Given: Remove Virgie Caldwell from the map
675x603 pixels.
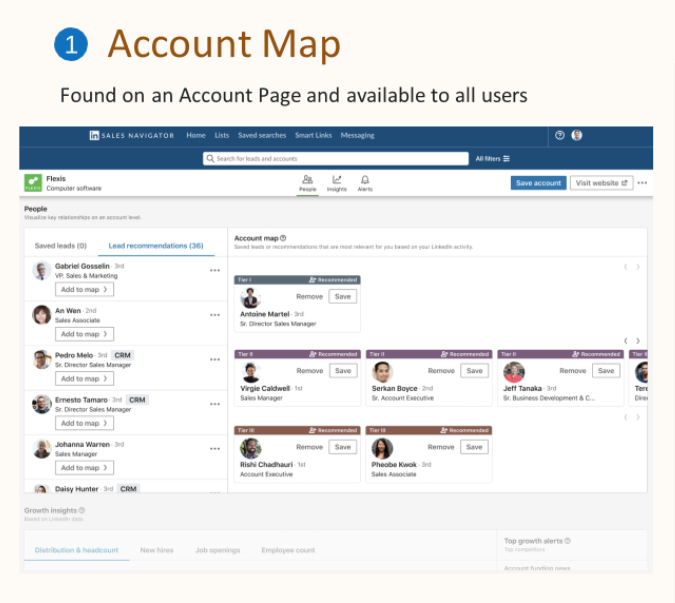Looking at the screenshot, I should coord(309,371).
